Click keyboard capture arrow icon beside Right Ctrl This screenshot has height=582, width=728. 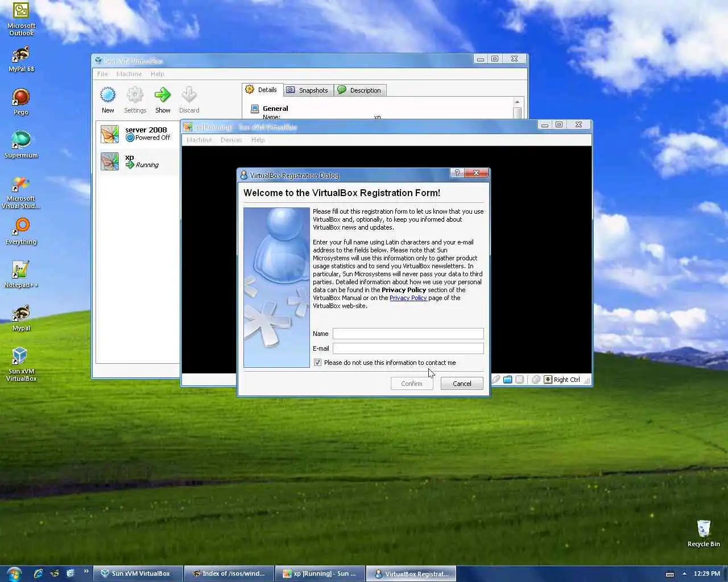(x=548, y=380)
